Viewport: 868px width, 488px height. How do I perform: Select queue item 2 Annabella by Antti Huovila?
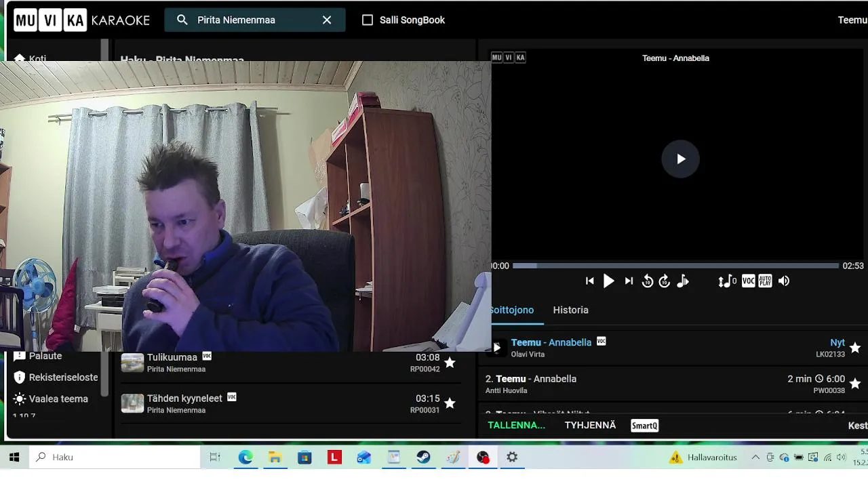[x=665, y=384]
